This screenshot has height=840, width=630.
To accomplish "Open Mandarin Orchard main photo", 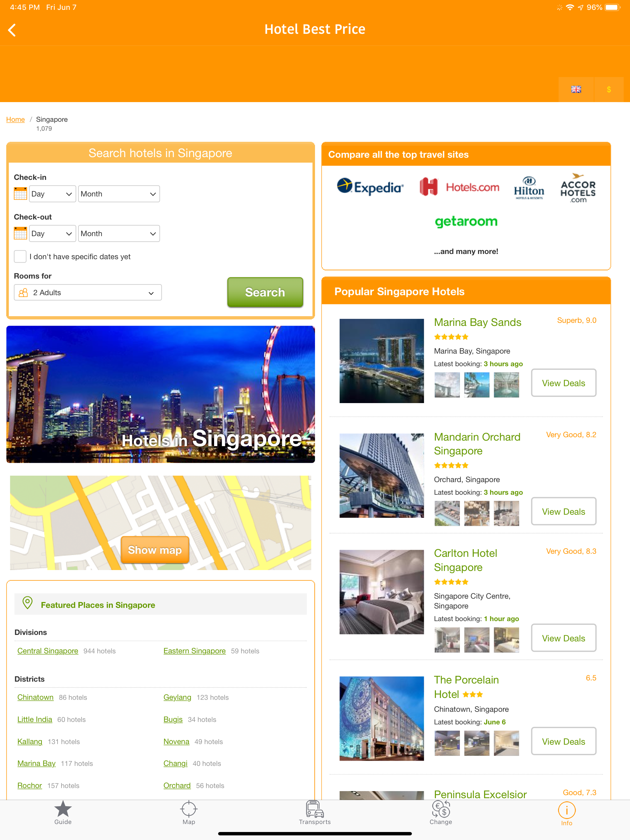I will (x=381, y=476).
